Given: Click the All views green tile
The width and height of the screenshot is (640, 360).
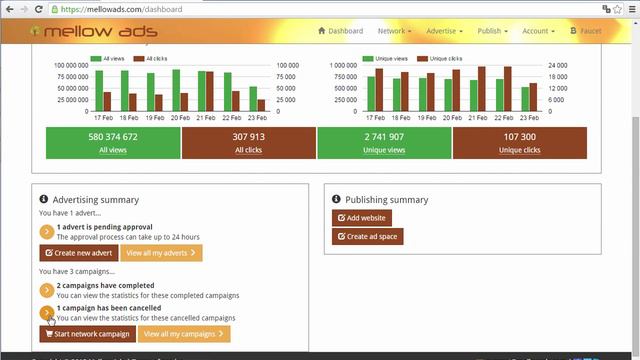Looking at the screenshot, I should click(x=113, y=143).
